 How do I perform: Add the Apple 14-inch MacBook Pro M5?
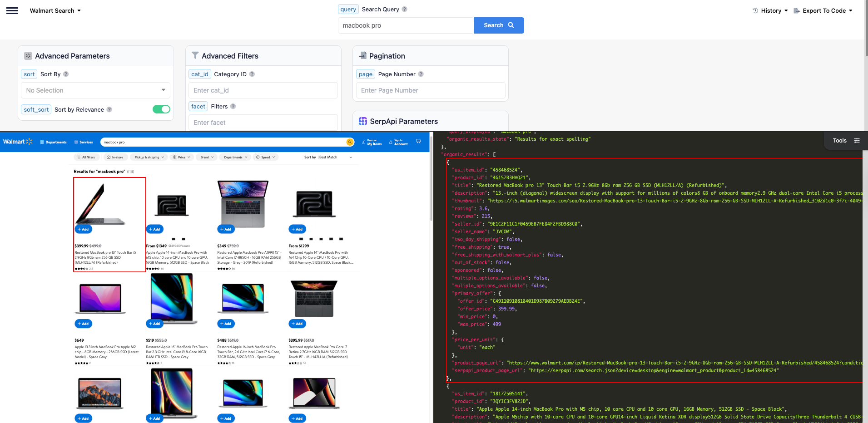pyautogui.click(x=155, y=229)
